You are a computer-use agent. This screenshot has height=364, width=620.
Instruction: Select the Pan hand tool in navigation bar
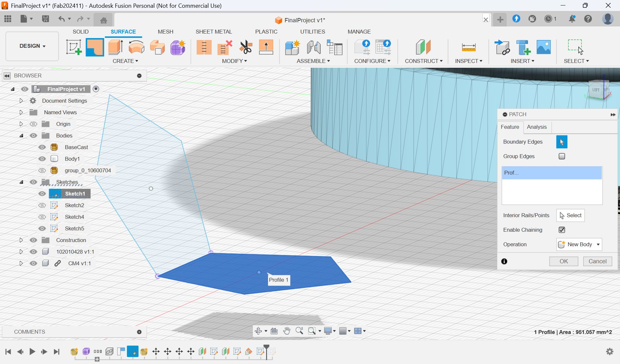click(x=287, y=331)
